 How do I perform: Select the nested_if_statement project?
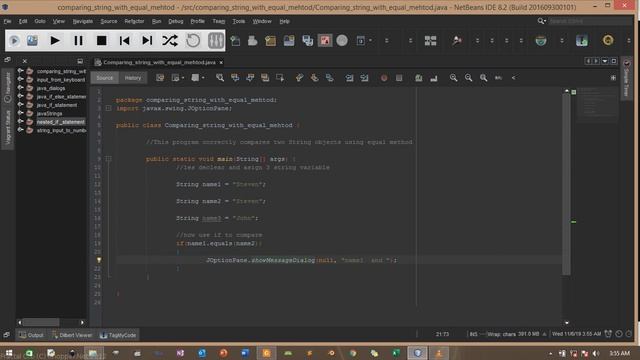(x=60, y=122)
